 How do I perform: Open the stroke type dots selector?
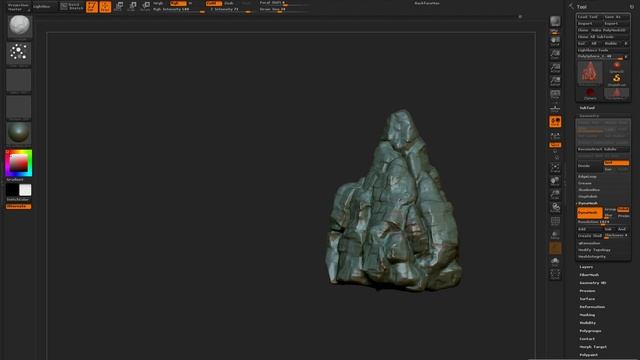[19, 53]
